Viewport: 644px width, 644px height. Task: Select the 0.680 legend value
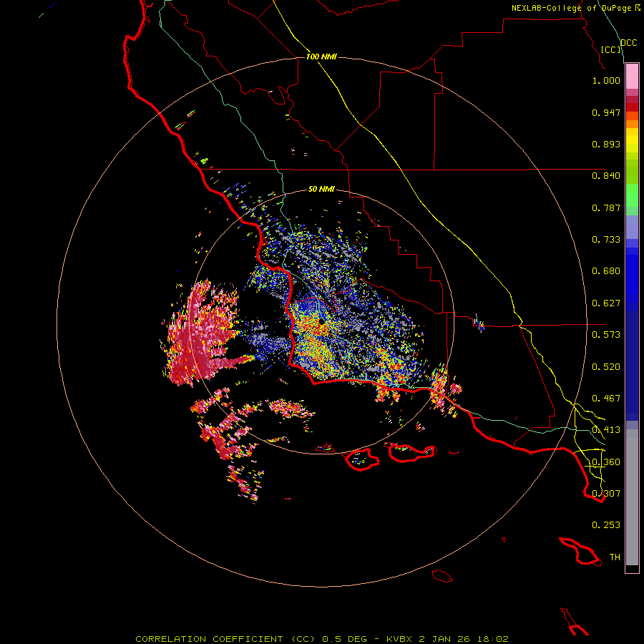tap(606, 271)
